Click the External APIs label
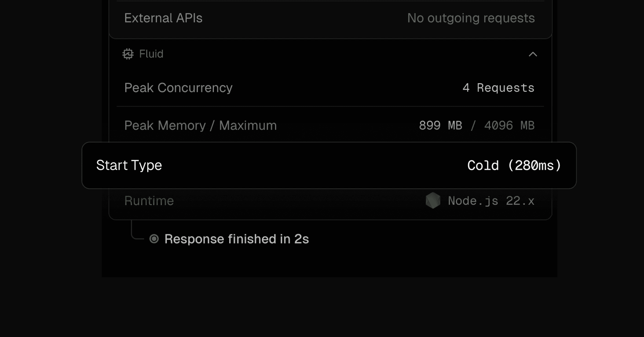Viewport: 644px width, 337px height. tap(164, 18)
